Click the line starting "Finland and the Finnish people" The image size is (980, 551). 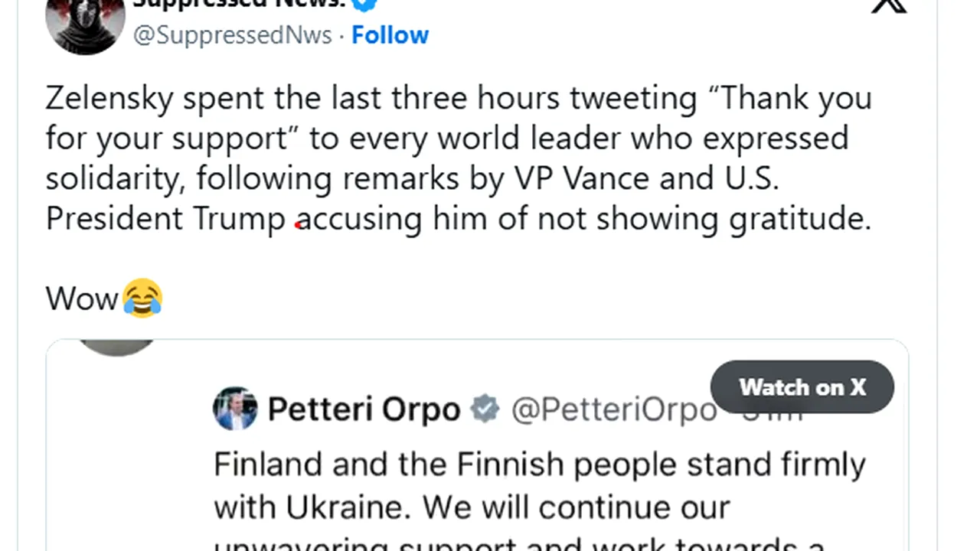click(539, 465)
